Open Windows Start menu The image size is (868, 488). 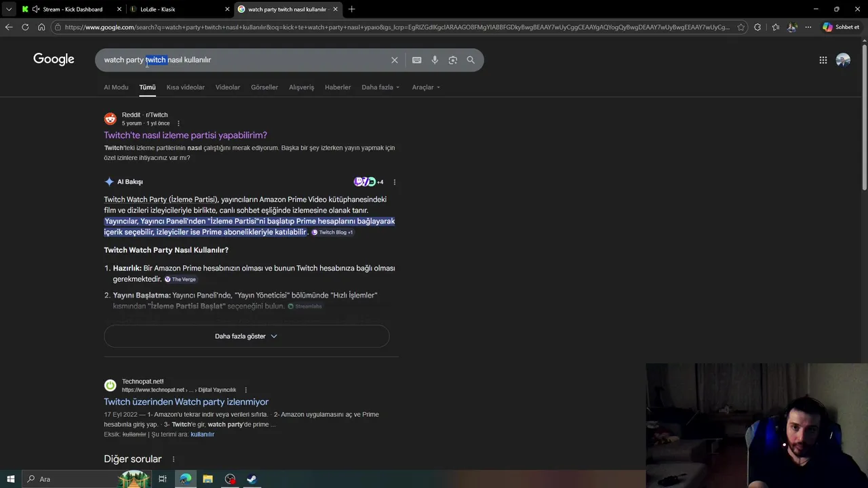(x=10, y=479)
